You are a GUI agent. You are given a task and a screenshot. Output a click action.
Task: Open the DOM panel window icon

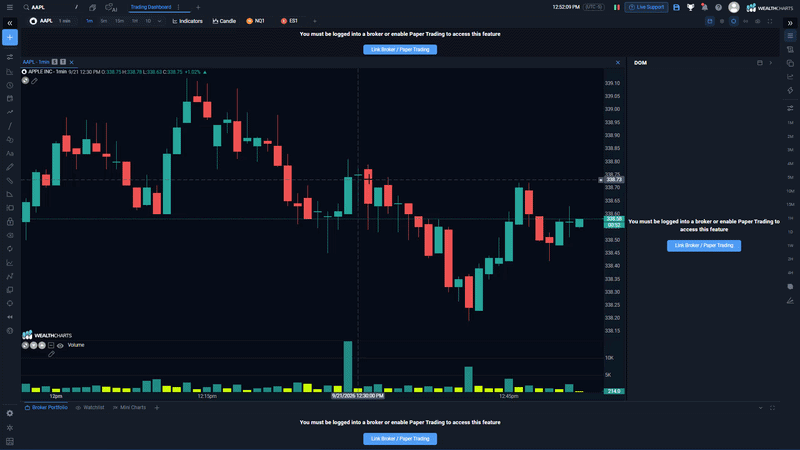[760, 63]
